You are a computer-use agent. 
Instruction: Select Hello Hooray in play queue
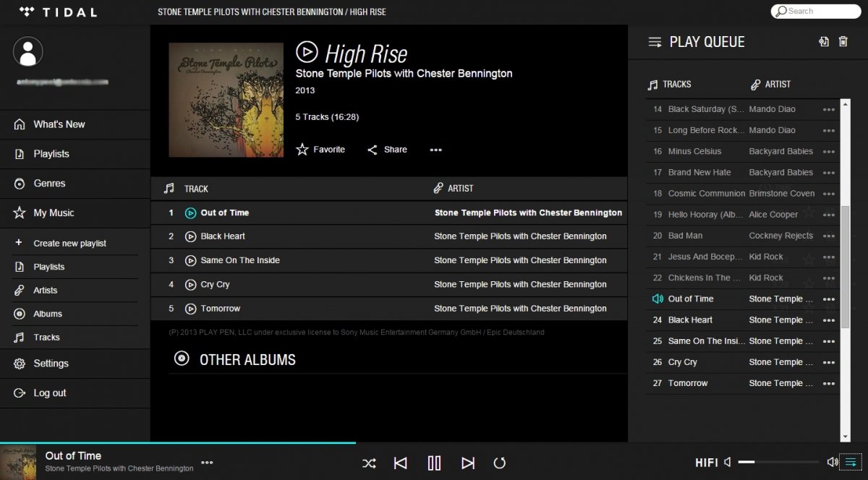coord(705,215)
